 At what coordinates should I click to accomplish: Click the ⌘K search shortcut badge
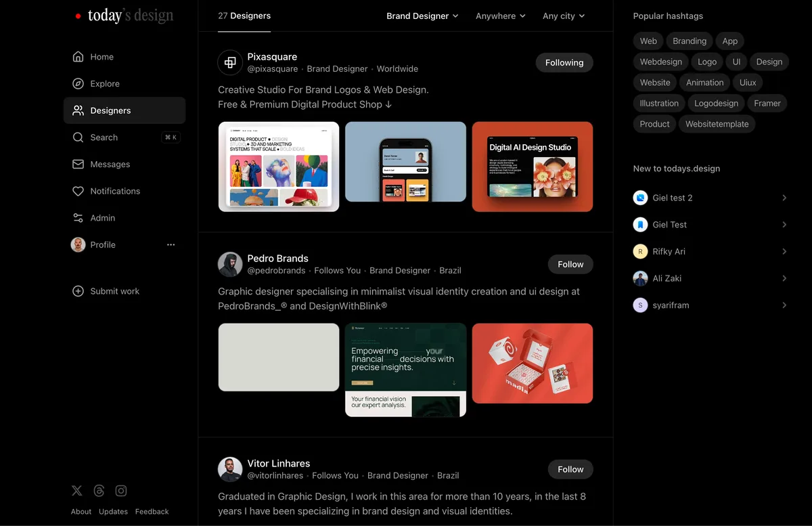click(171, 137)
